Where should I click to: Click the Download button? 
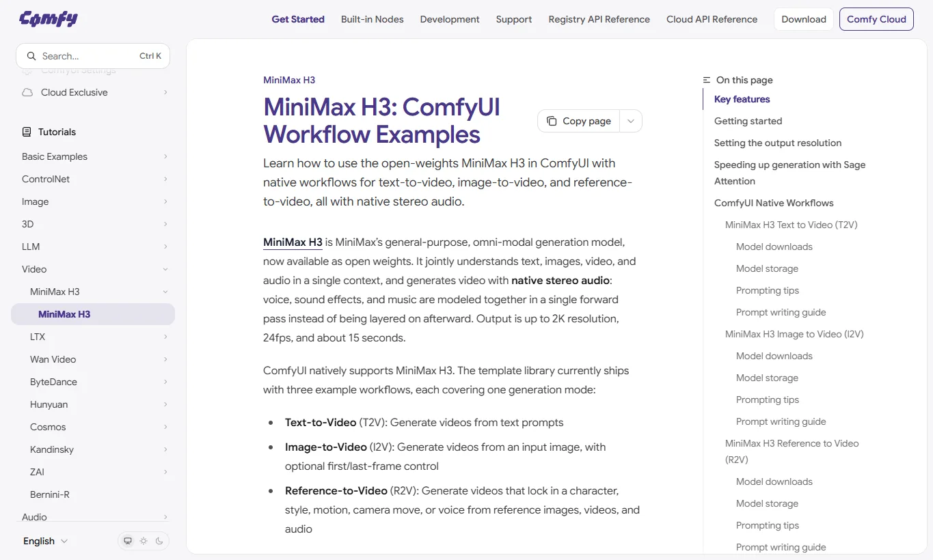pos(804,19)
